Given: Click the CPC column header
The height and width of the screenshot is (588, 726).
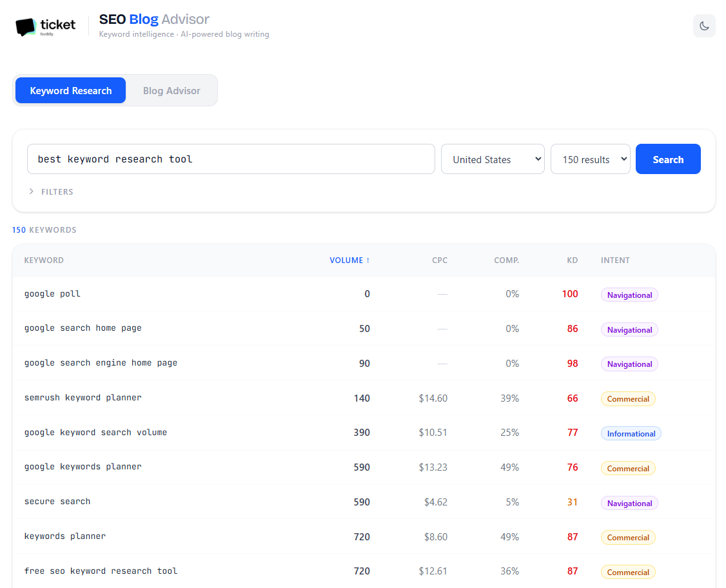Looking at the screenshot, I should (440, 260).
